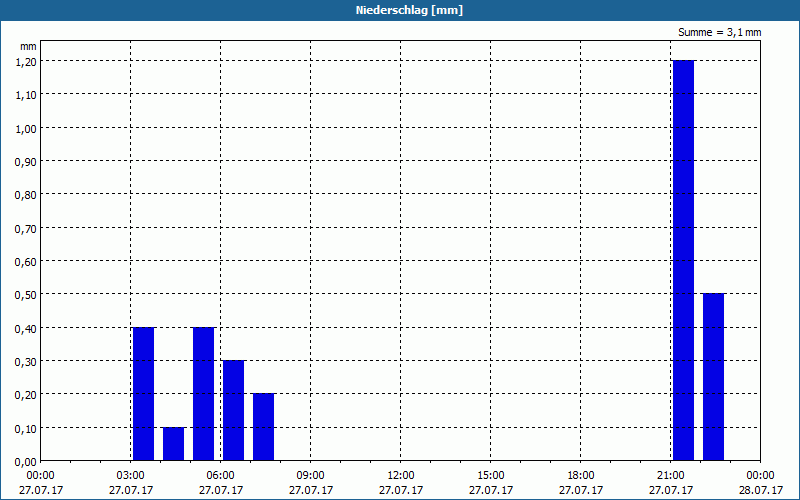This screenshot has height=500, width=800.
Task: Click the 15:00 x-axis time label
Action: tap(491, 476)
